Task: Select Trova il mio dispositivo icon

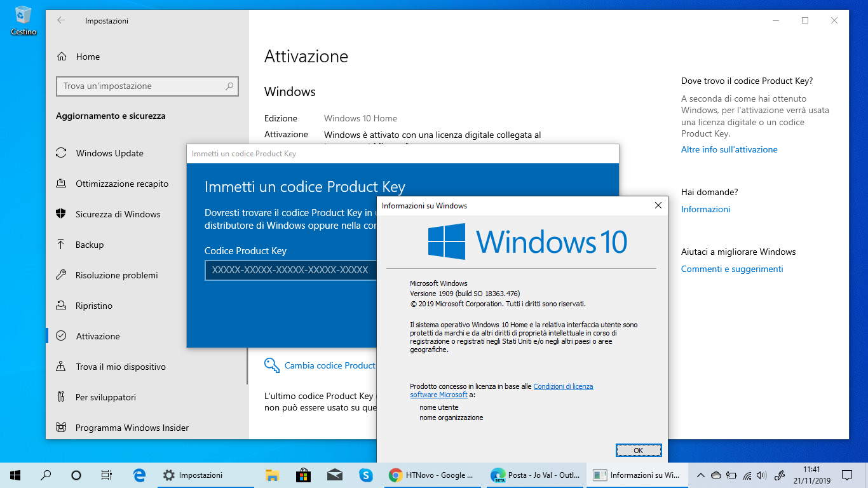Action: pos(61,367)
